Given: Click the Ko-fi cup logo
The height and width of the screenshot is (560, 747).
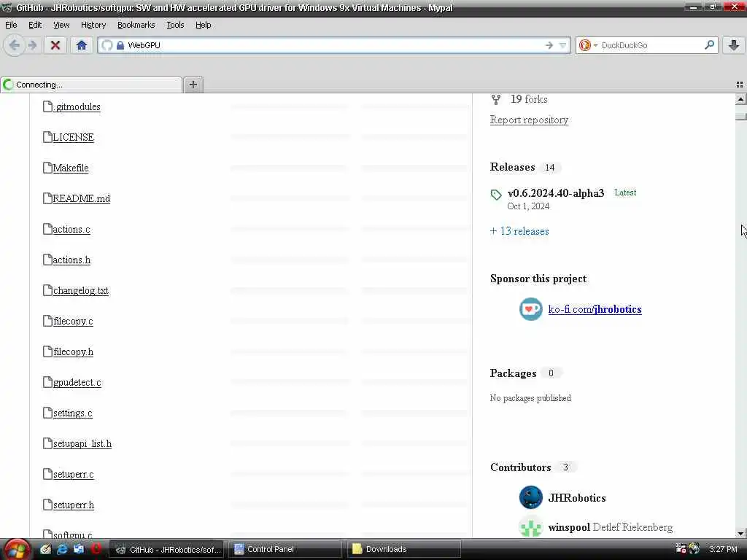Looking at the screenshot, I should pos(531,309).
